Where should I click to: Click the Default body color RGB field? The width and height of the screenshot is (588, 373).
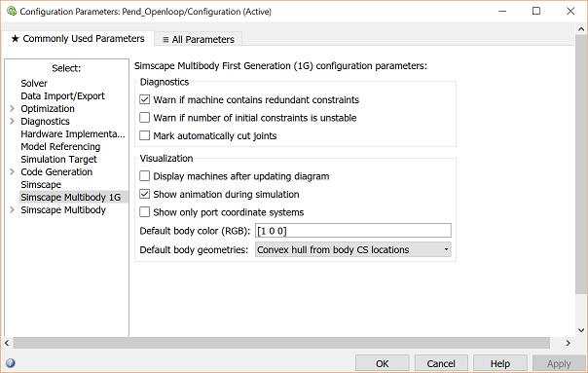coord(352,231)
